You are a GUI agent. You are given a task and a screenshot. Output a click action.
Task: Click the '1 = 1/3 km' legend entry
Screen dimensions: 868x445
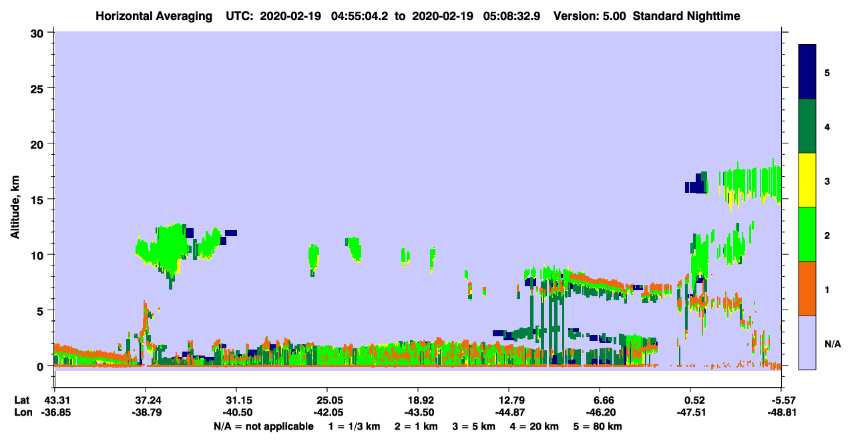point(354,426)
